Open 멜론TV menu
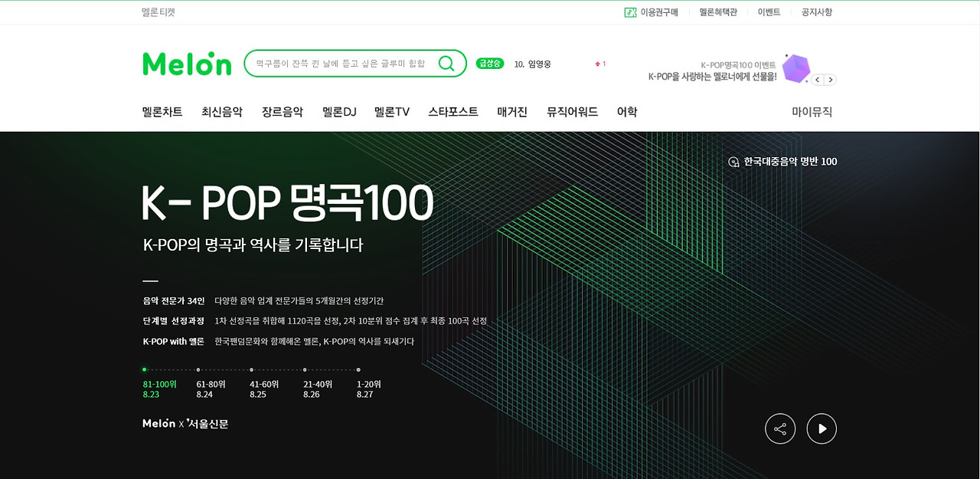The image size is (980, 479). (392, 112)
